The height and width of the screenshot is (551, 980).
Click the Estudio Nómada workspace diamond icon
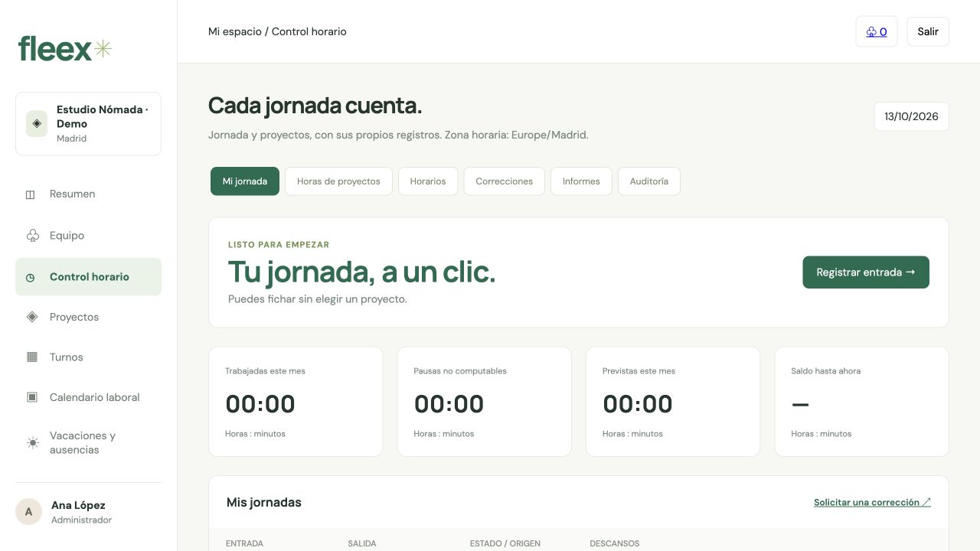click(x=37, y=123)
